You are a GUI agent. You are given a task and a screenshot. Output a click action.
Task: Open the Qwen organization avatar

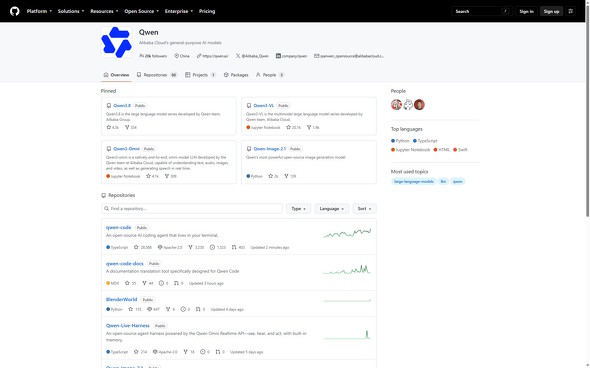coord(116,42)
